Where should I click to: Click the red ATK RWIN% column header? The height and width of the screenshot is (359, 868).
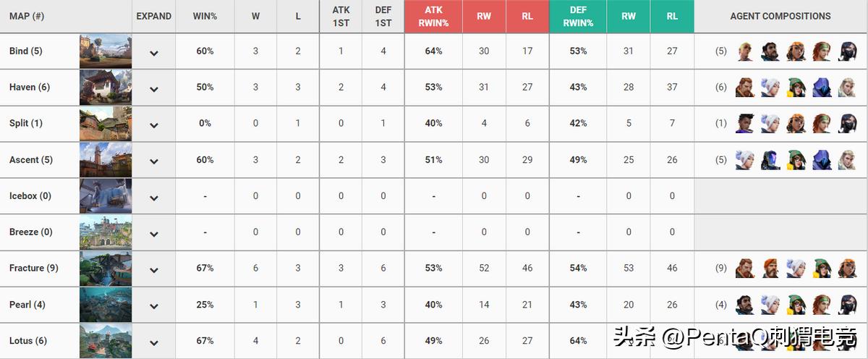click(x=433, y=17)
